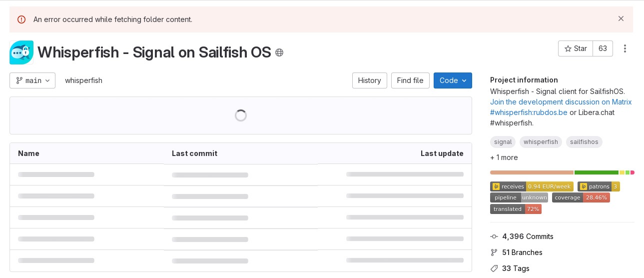Click the Whisperfish project avatar icon
The height and width of the screenshot is (278, 644).
21,52
